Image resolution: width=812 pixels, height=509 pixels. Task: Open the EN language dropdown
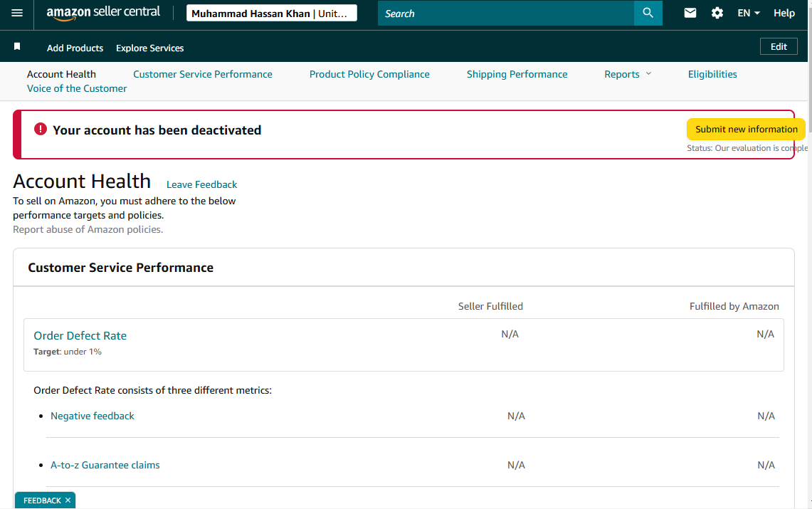click(748, 13)
